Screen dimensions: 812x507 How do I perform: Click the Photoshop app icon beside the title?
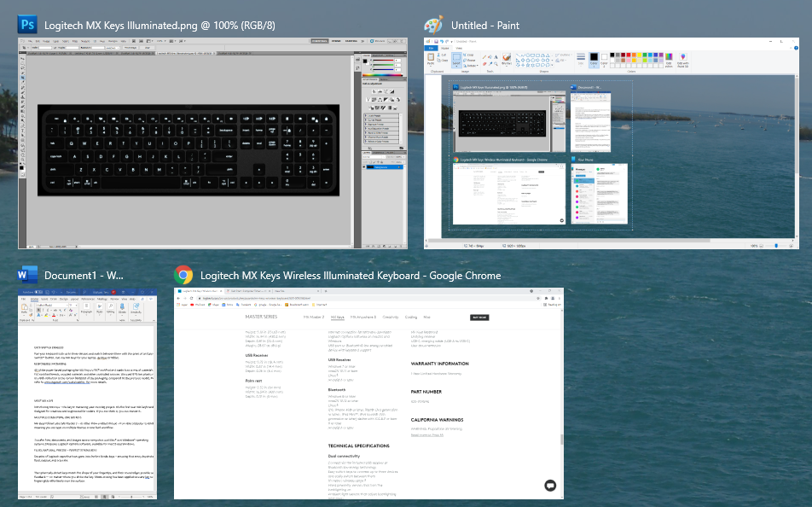click(27, 25)
